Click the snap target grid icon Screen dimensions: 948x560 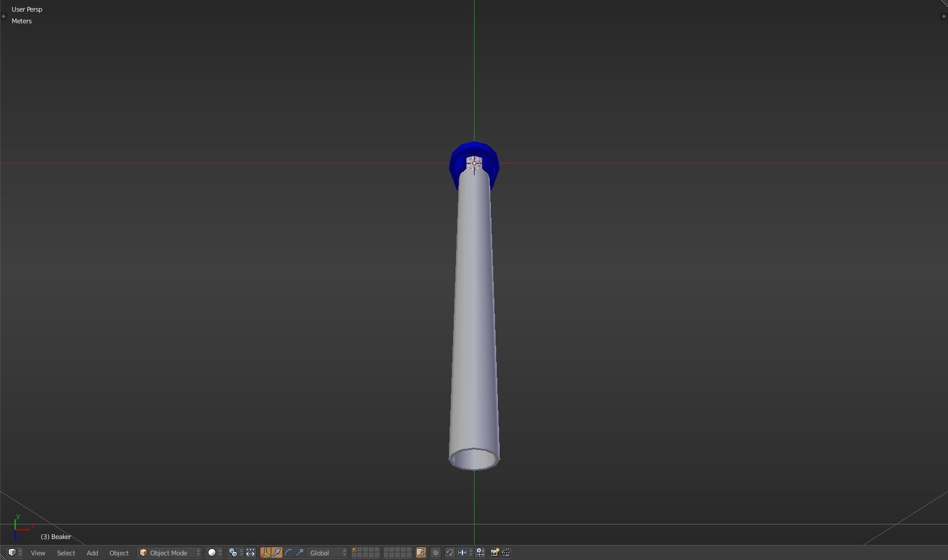click(x=481, y=552)
